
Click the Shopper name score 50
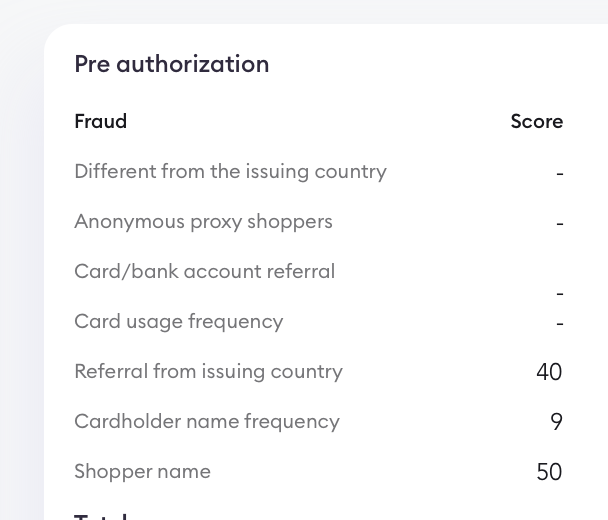pyautogui.click(x=549, y=472)
